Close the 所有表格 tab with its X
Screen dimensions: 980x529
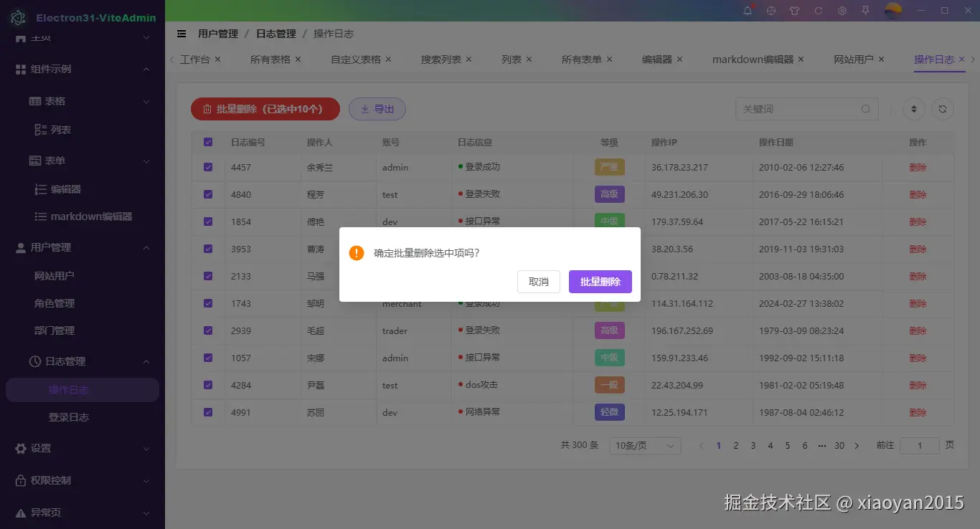298,59
